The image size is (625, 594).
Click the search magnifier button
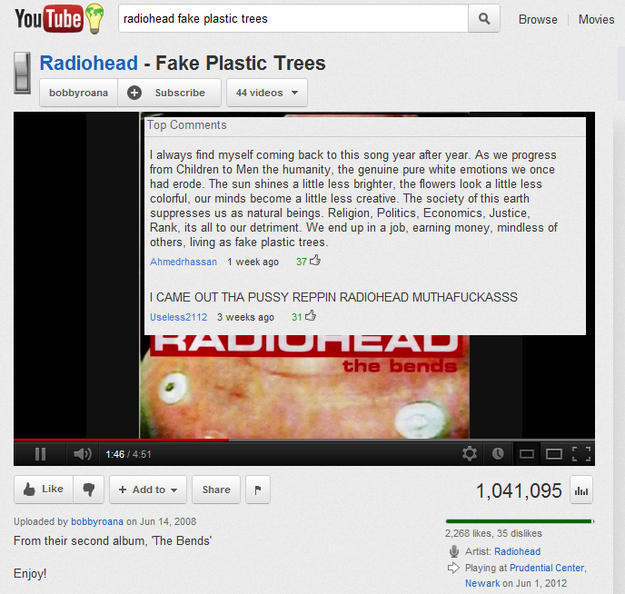tap(483, 18)
